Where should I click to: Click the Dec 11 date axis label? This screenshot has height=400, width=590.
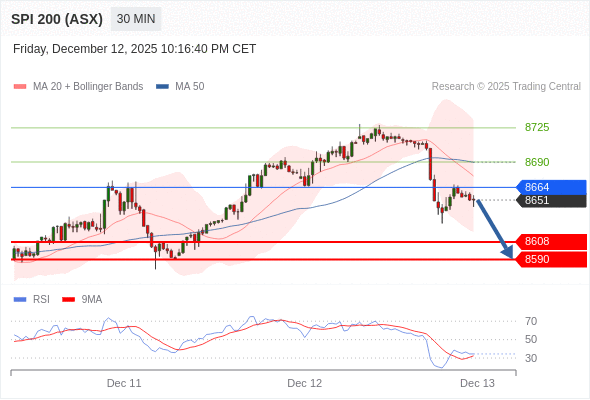click(x=124, y=383)
